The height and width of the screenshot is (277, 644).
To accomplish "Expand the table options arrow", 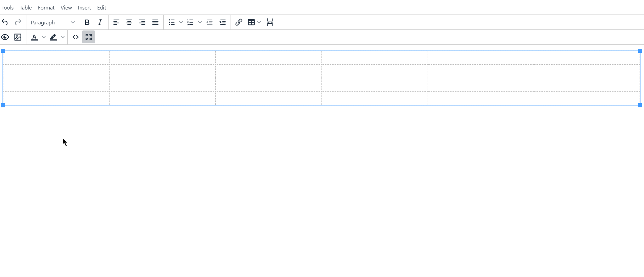I will tap(259, 22).
